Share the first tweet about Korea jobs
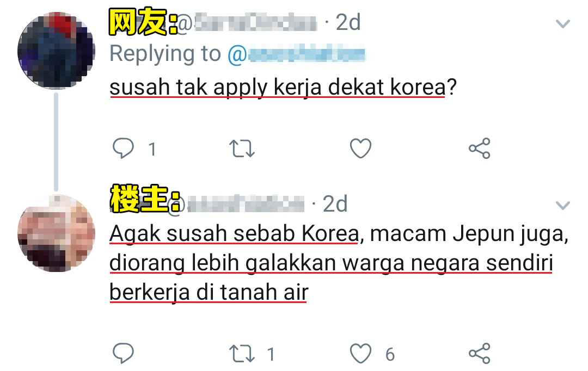The width and height of the screenshot is (588, 371). (x=480, y=149)
